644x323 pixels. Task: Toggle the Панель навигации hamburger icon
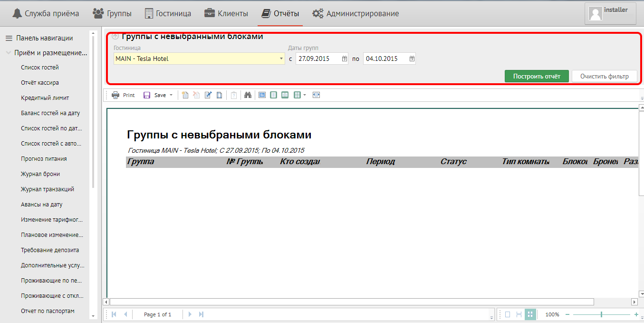[x=9, y=38]
